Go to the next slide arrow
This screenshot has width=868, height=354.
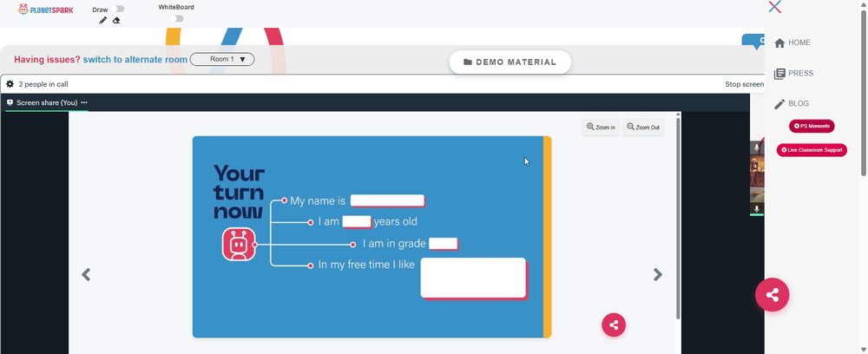click(x=658, y=274)
